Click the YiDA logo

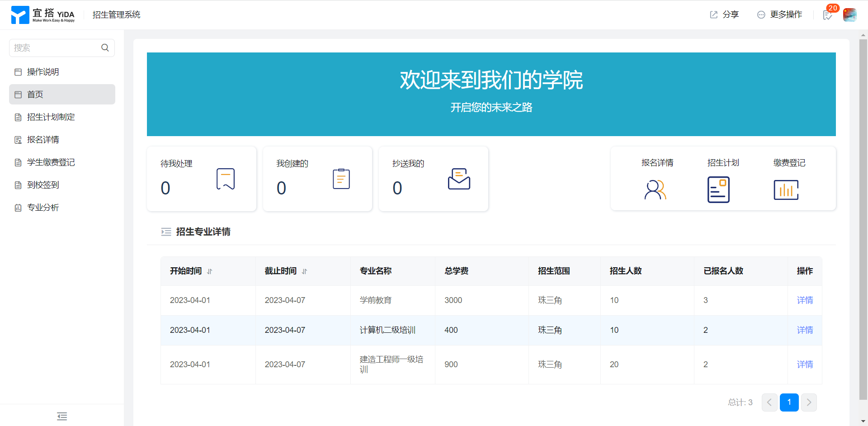(x=43, y=15)
